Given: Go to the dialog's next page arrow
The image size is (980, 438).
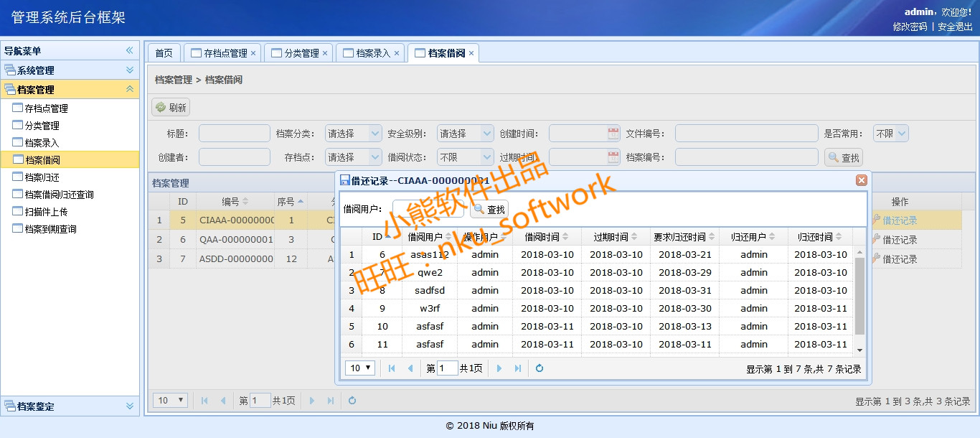Looking at the screenshot, I should (x=499, y=368).
